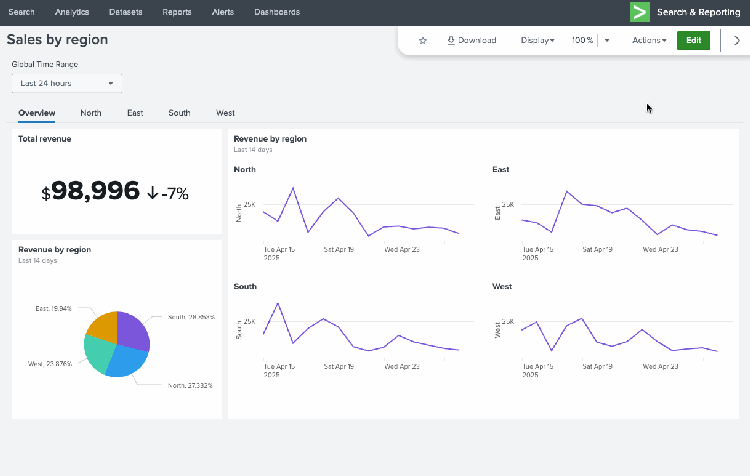The width and height of the screenshot is (750, 476).
Task: Go to the Analytics menu
Action: coord(72,13)
